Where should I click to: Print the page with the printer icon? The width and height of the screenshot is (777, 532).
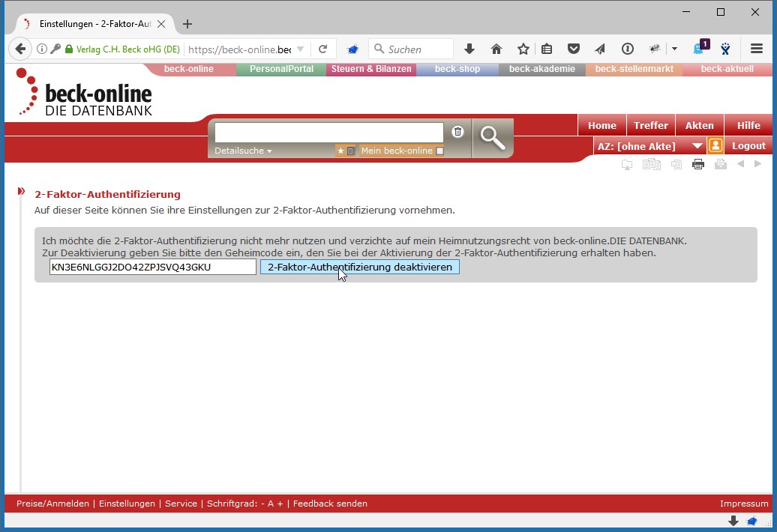click(698, 164)
